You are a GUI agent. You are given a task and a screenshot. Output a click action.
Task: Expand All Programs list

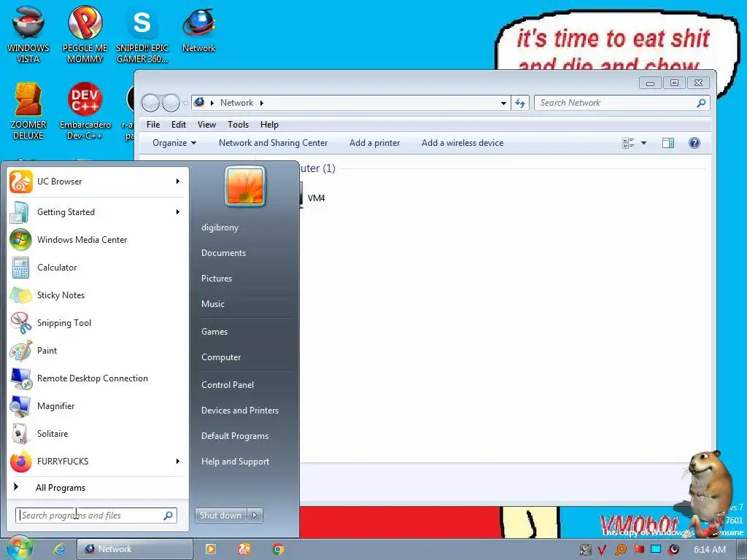pyautogui.click(x=97, y=488)
